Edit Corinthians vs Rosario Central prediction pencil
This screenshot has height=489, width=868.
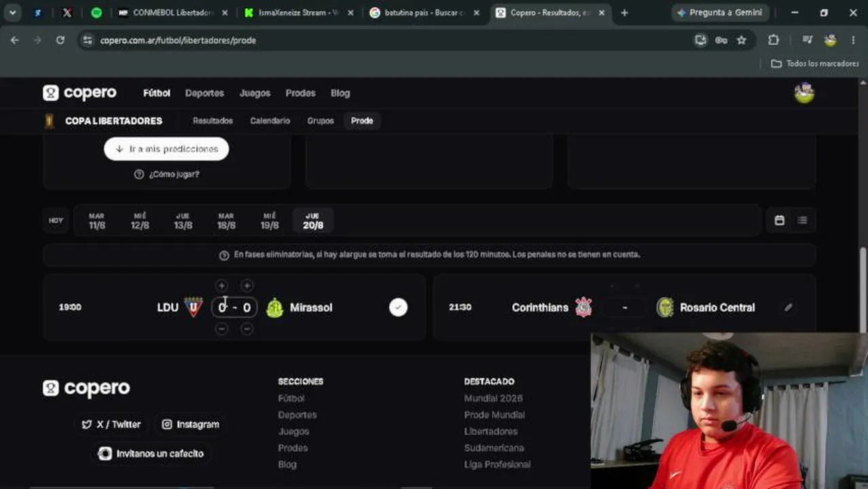(788, 308)
